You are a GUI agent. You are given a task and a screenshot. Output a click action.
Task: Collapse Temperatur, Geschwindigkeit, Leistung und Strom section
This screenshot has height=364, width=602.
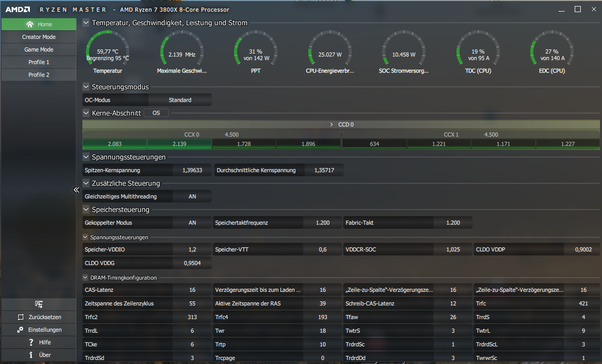pyautogui.click(x=86, y=23)
